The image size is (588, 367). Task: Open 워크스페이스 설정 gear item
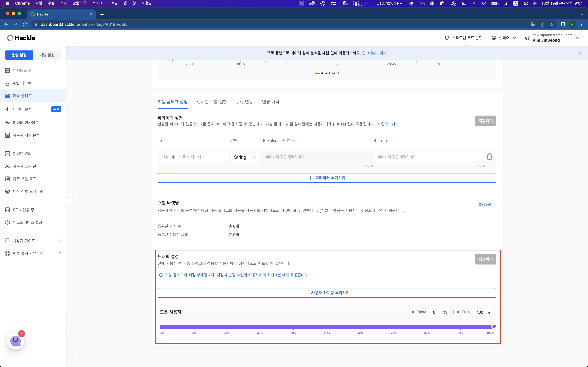(x=27, y=222)
